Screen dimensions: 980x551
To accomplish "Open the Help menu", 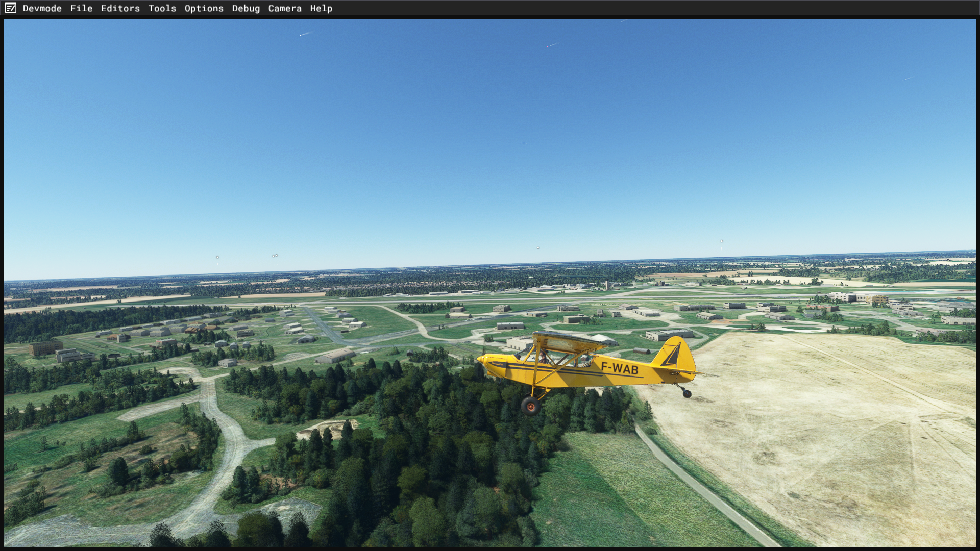I will [x=321, y=8].
